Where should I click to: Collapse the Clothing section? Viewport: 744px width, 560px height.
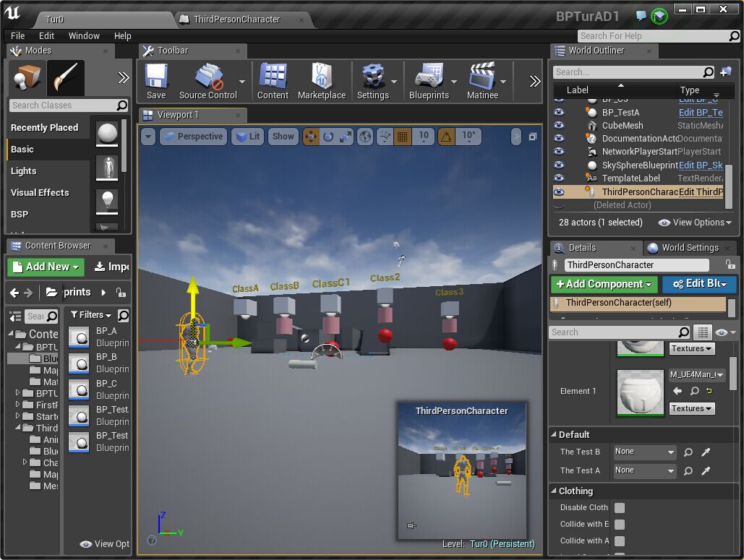point(553,491)
